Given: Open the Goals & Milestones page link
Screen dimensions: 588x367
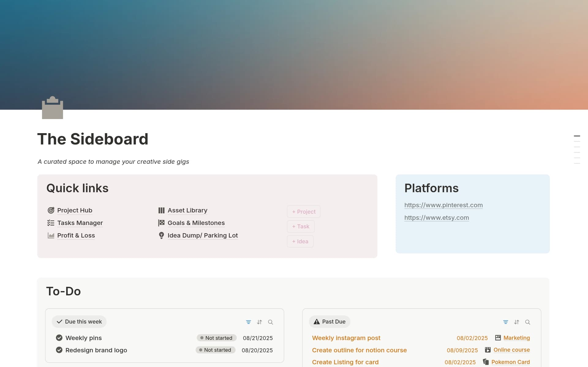Looking at the screenshot, I should coord(196,223).
